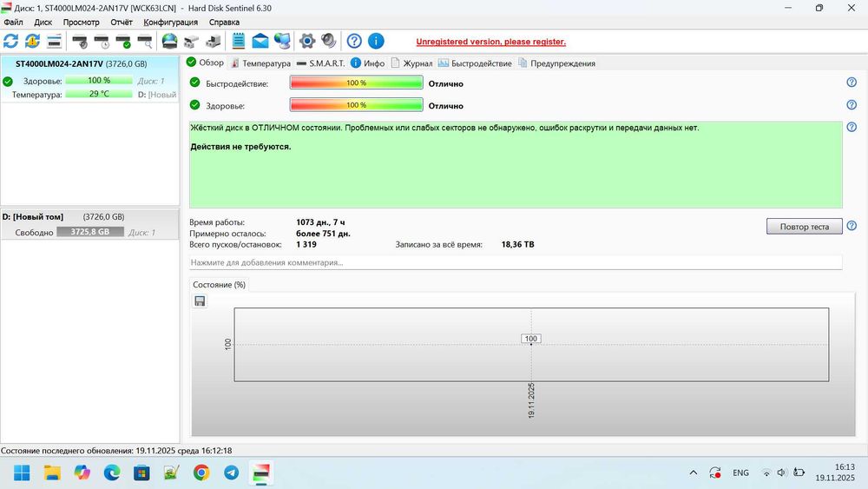Click help icon beside Здоровье rating

852,105
